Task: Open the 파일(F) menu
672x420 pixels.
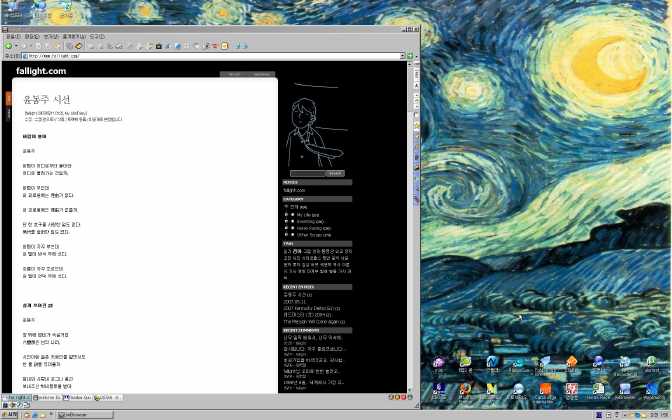Action: [12, 37]
